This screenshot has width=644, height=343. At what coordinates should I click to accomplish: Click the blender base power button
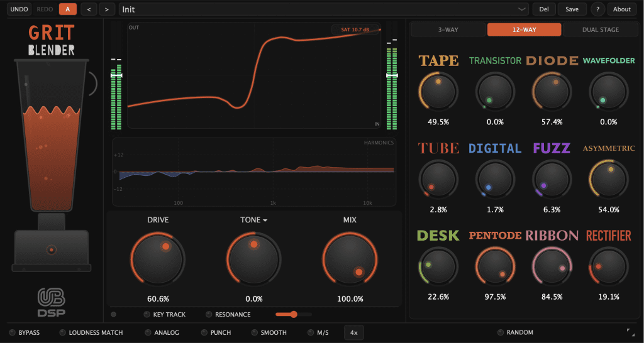[x=52, y=249]
